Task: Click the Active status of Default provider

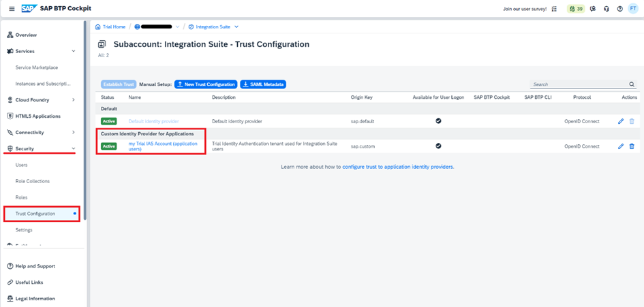Action: [x=109, y=121]
